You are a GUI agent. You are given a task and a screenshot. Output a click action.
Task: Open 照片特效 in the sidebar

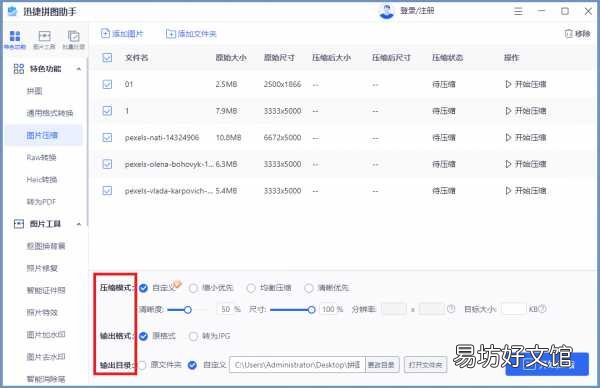click(42, 313)
